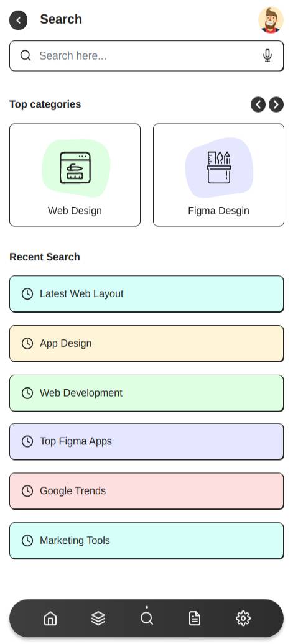293x644 pixels.
Task: Open settings gear in bottom navigation
Action: click(243, 618)
